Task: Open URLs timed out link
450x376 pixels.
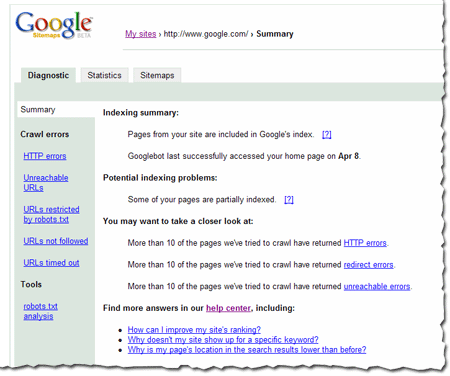Action: click(51, 263)
